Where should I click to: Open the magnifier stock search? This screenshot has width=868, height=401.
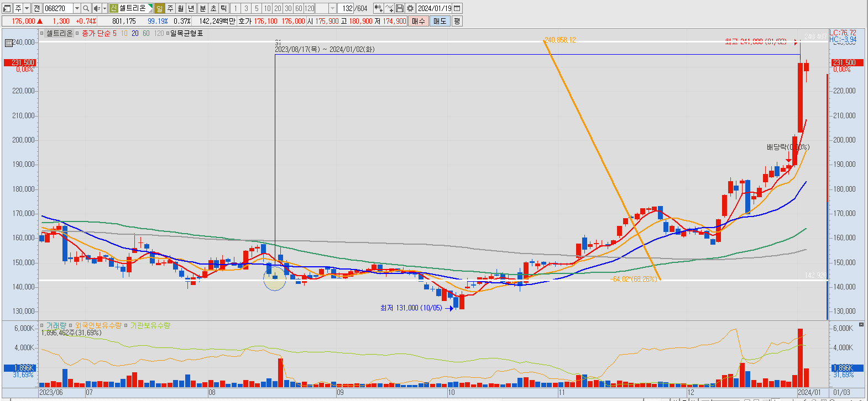86,8
